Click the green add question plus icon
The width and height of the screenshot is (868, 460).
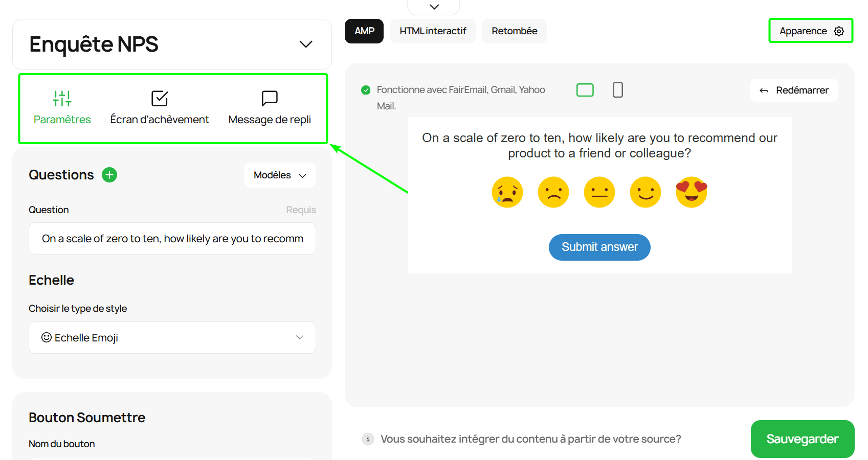tap(109, 175)
